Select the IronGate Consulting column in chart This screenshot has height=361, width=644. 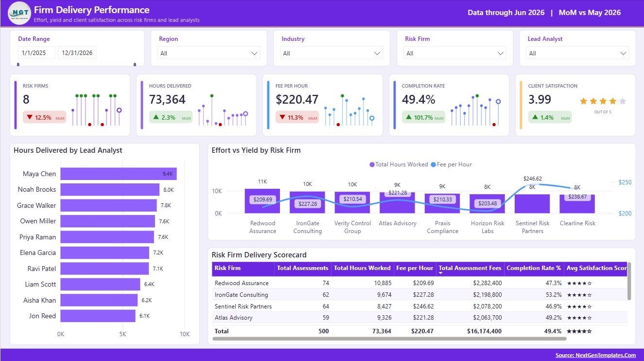click(308, 202)
